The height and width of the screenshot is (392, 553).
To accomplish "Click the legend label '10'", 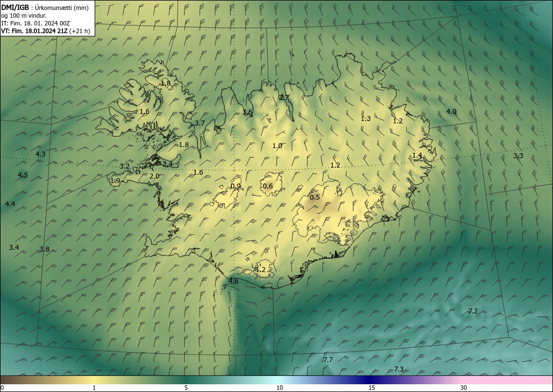I will 279,388.
